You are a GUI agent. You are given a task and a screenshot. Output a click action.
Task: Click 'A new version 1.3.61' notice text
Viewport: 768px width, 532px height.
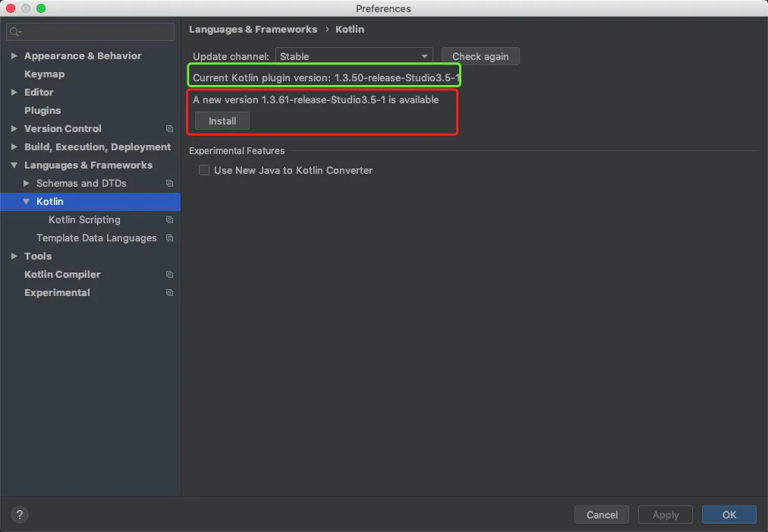coord(316,99)
